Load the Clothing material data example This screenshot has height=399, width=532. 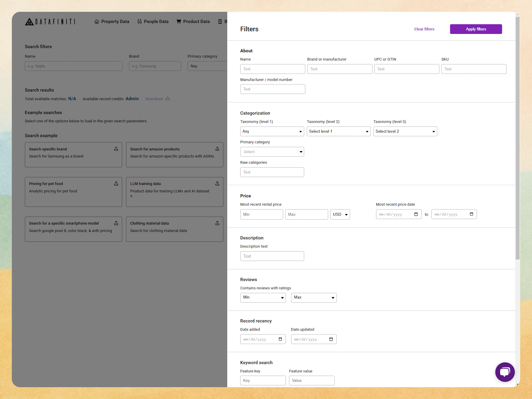[x=174, y=229]
